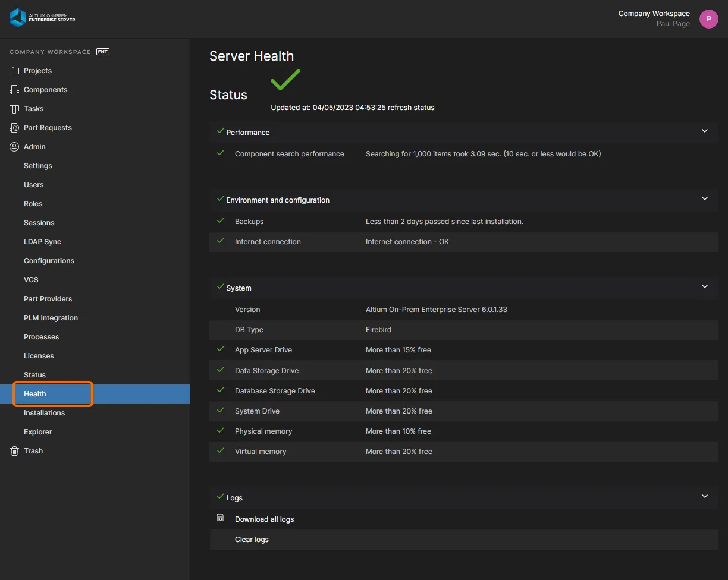Open the Sessions admin page
This screenshot has height=580, width=728.
tap(39, 223)
